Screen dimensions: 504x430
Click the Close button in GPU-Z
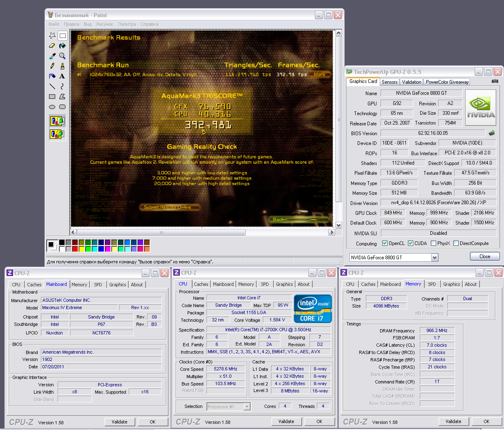(485, 256)
